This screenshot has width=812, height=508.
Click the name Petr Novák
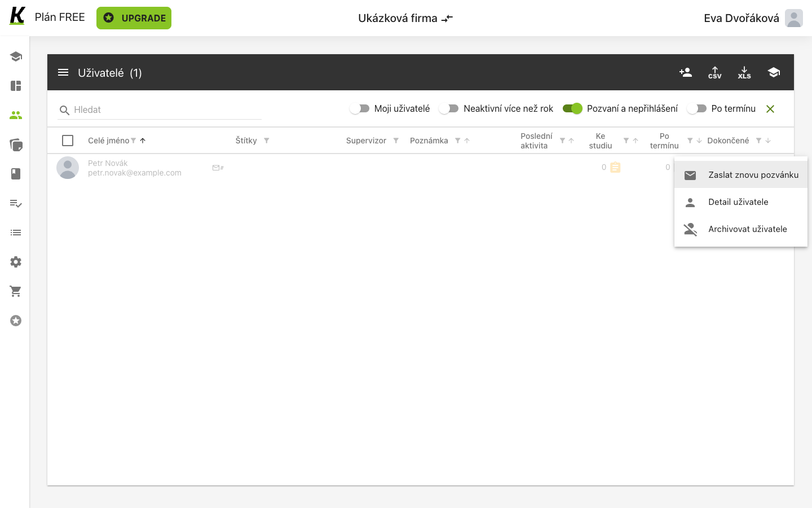[108, 163]
